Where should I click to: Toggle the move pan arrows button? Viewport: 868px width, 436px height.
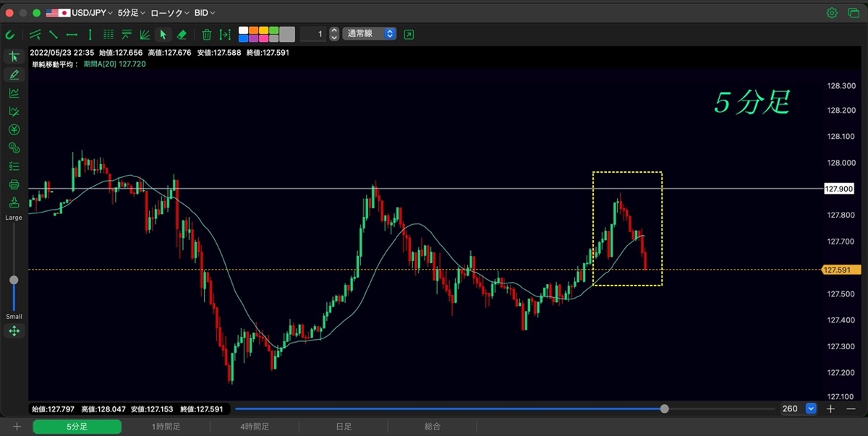(14, 331)
